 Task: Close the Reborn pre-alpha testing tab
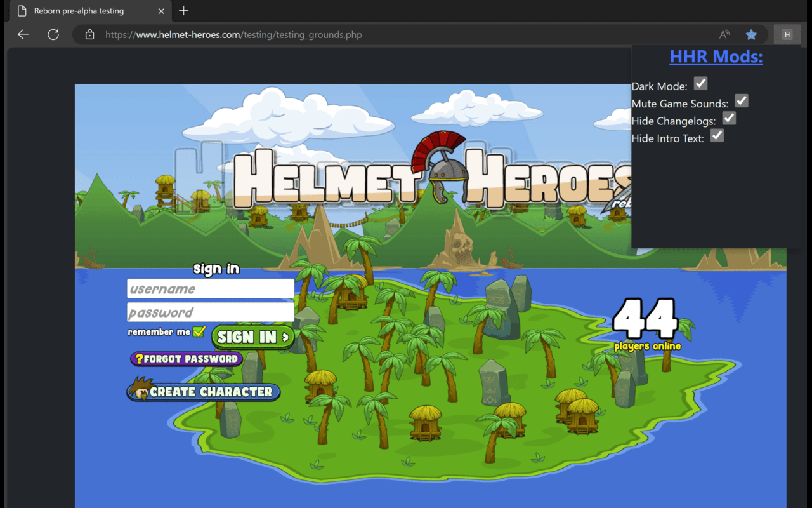pos(161,11)
